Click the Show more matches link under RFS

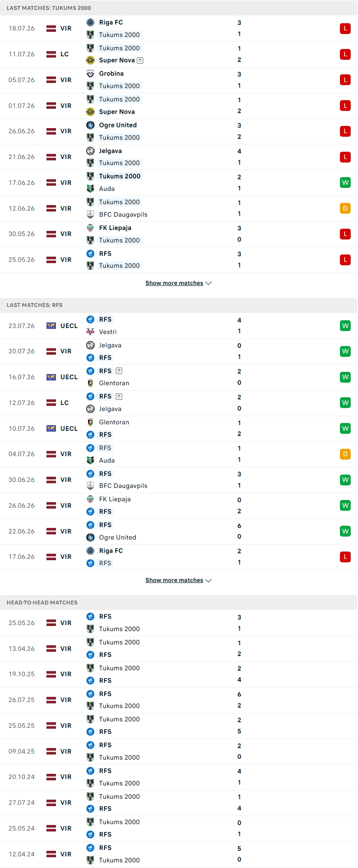pos(174,580)
